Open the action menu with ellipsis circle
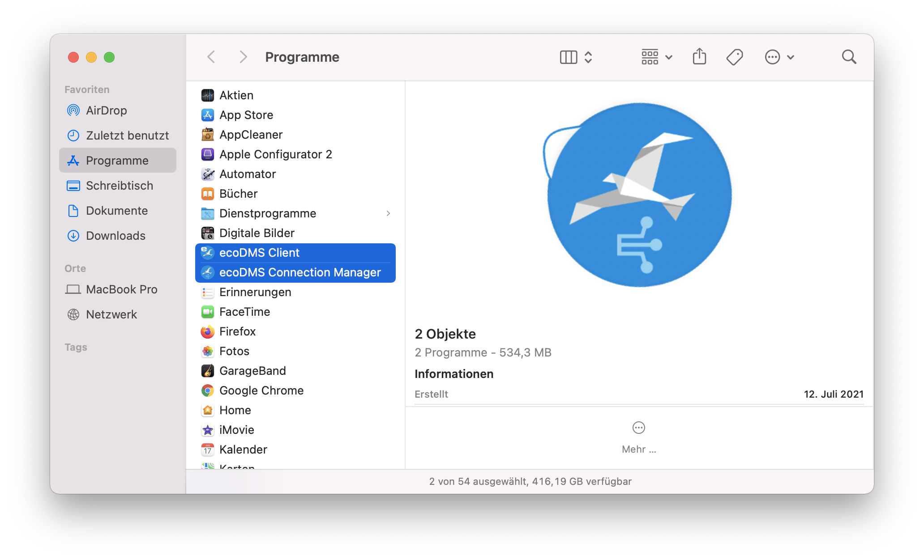Screen dimensions: 924x560 779,57
